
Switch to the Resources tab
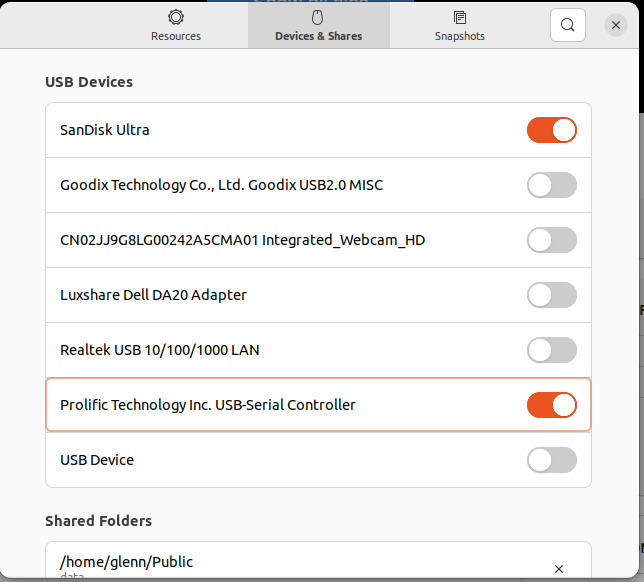(x=176, y=25)
